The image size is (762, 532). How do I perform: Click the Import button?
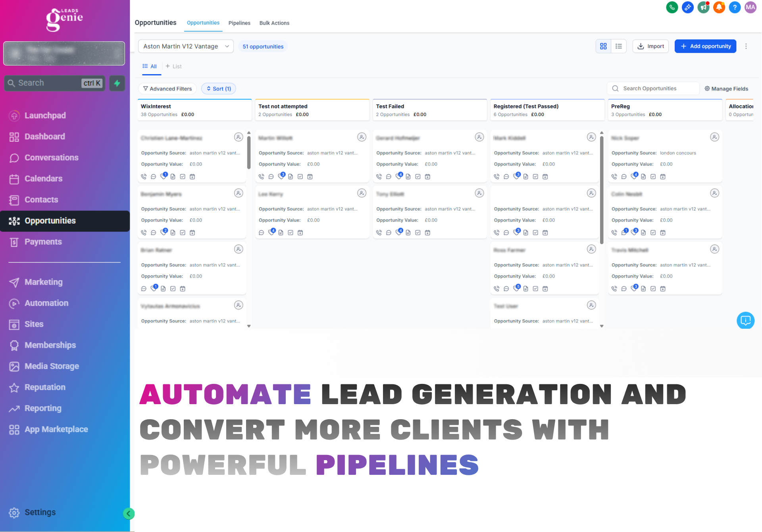[x=650, y=46]
